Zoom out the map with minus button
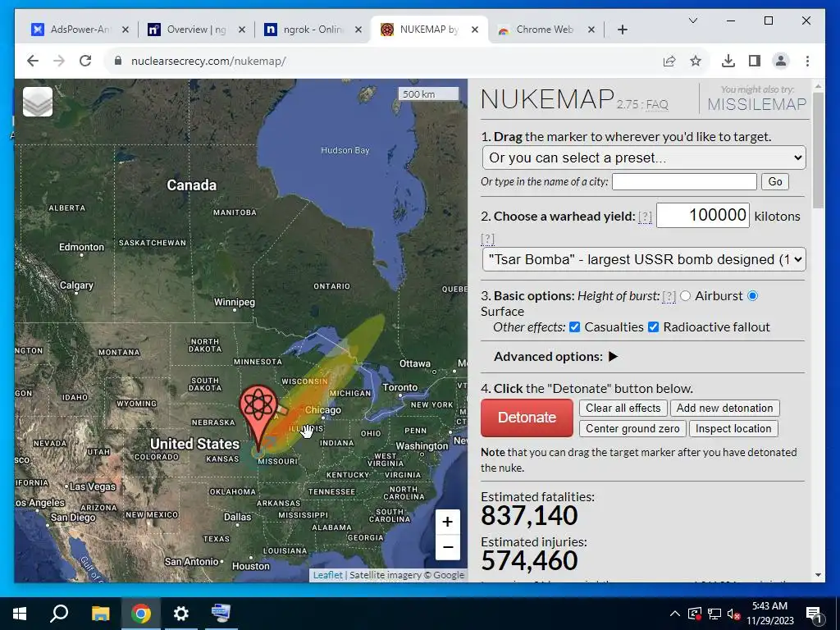840x630 pixels. (x=447, y=547)
